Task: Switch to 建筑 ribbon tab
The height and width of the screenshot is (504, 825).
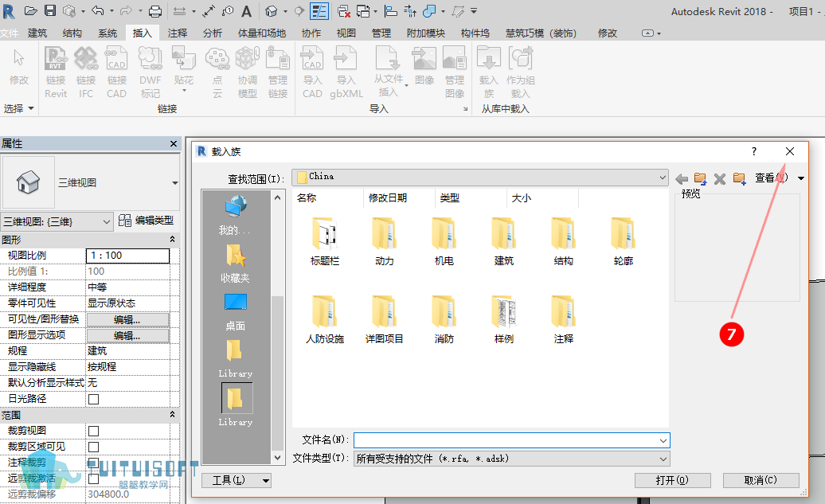Action: pyautogui.click(x=37, y=33)
